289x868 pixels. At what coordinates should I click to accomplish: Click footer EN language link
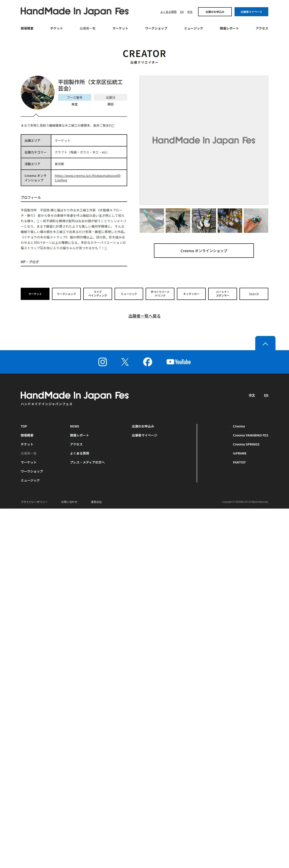point(266,395)
